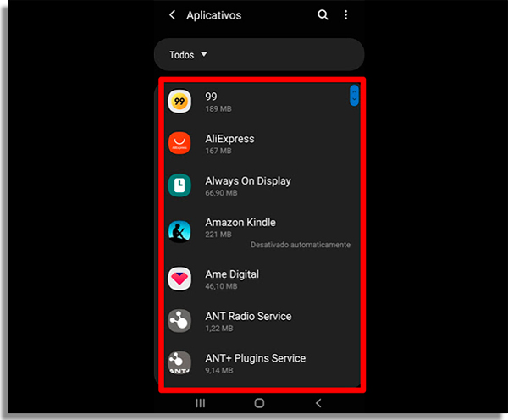Expand the Todos filter dropdown

pyautogui.click(x=259, y=54)
